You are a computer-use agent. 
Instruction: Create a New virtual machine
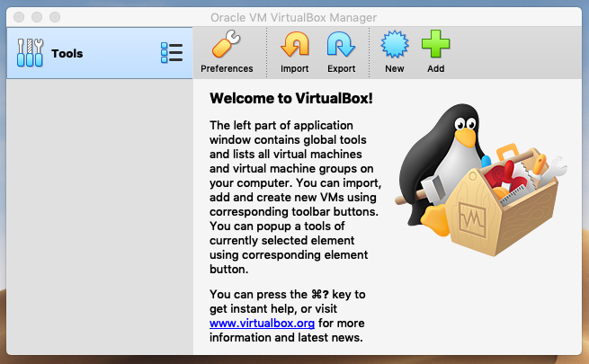pyautogui.click(x=395, y=52)
